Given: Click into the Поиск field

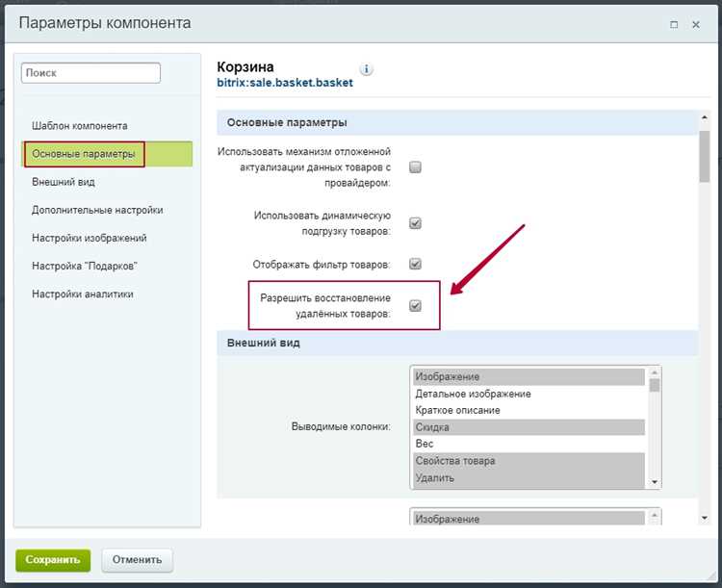Looking at the screenshot, I should pos(90,73).
